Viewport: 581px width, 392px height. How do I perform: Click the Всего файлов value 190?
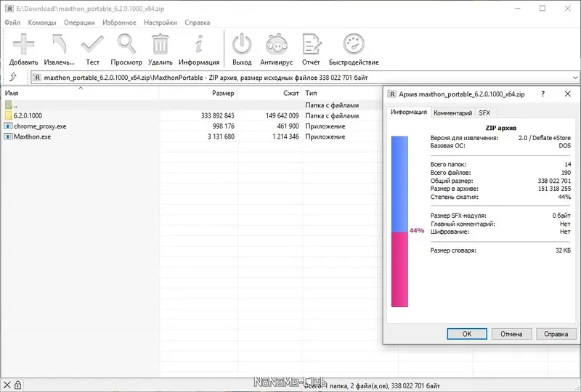point(566,173)
